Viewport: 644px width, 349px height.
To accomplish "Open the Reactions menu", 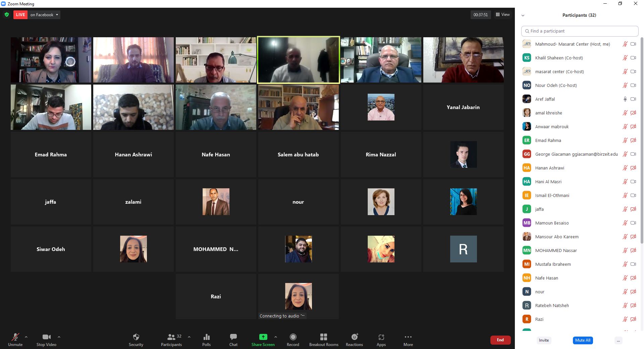I will pos(354,340).
